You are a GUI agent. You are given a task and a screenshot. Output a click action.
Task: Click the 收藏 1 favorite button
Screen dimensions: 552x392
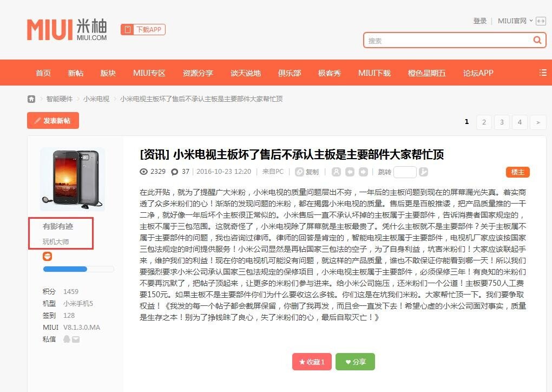[312, 362]
